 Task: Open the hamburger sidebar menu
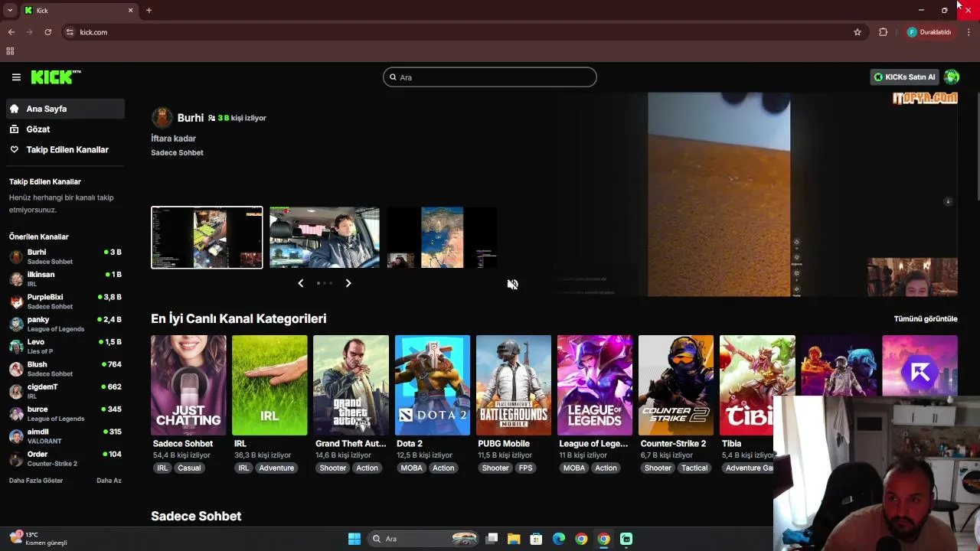16,77
